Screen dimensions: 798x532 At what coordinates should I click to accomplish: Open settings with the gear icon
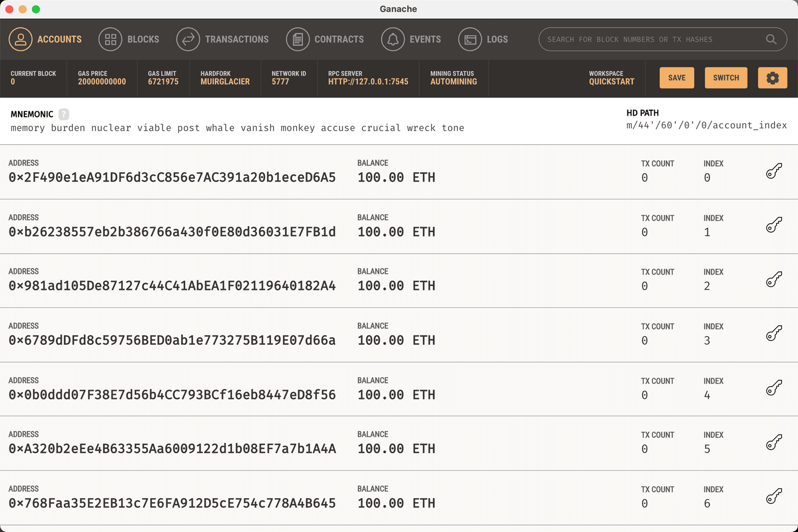click(773, 78)
